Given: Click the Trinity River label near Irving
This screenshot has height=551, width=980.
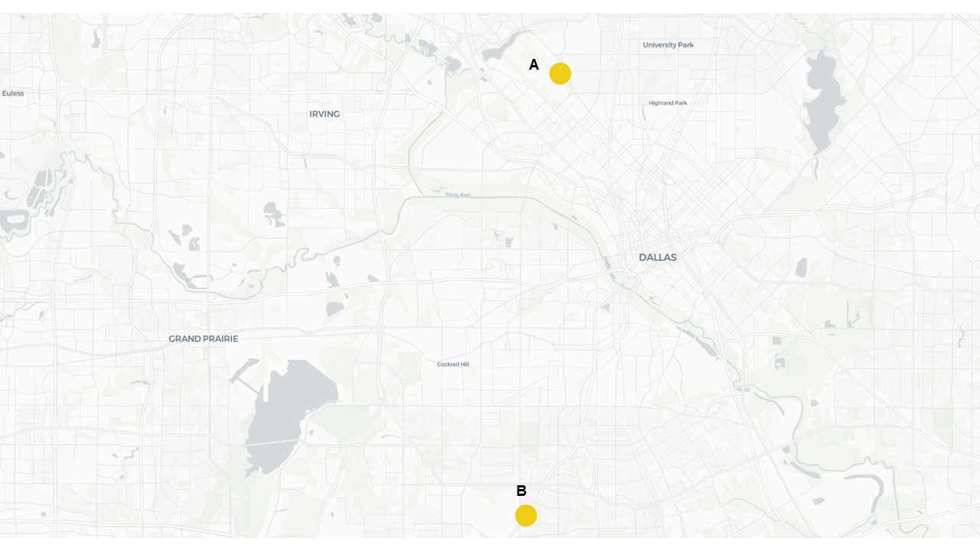Looking at the screenshot, I should click(x=459, y=195).
